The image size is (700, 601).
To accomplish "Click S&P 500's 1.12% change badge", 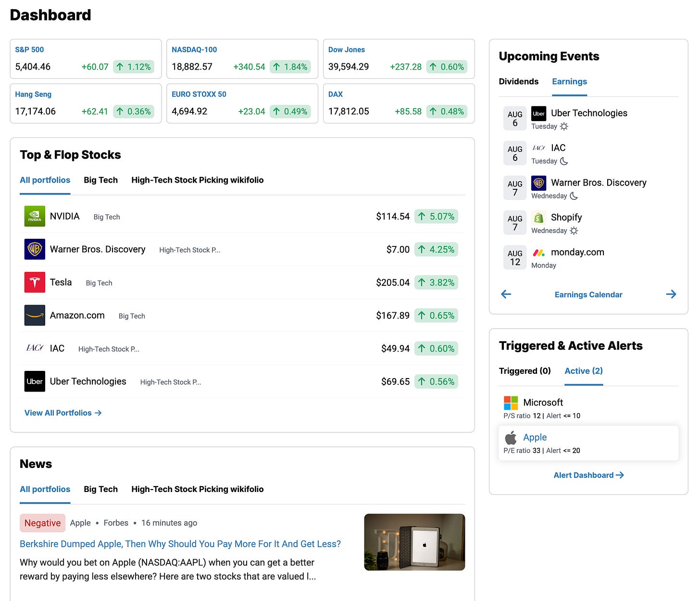I will point(134,67).
